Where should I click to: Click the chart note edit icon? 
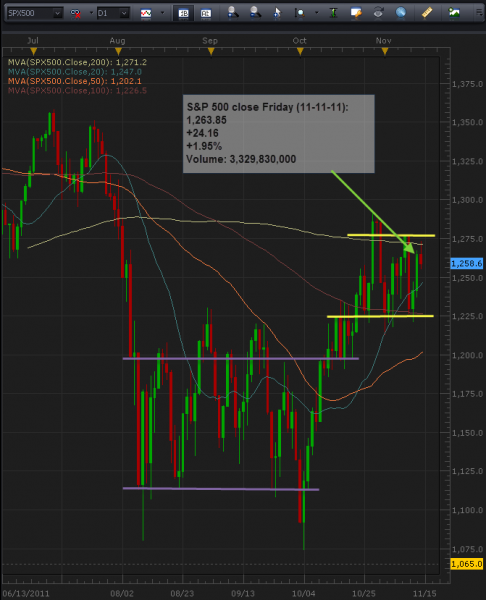[x=356, y=13]
